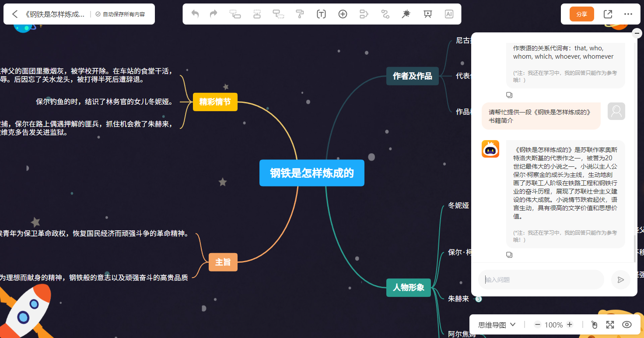Viewport: 644px width, 338px height.
Task: Click the format painter roller icon
Action: coord(300,14)
